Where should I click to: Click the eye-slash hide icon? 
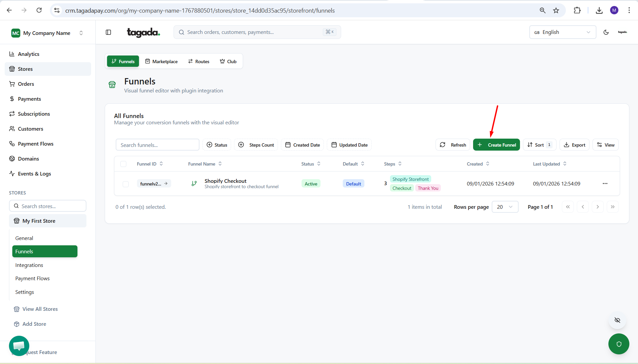click(x=617, y=320)
